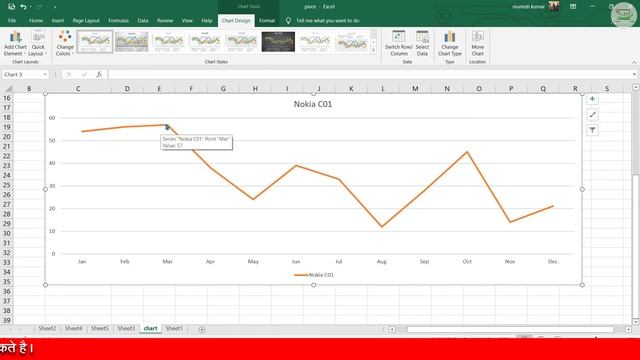Add a new sheet with the plus button
The image size is (640, 360).
(x=202, y=329)
